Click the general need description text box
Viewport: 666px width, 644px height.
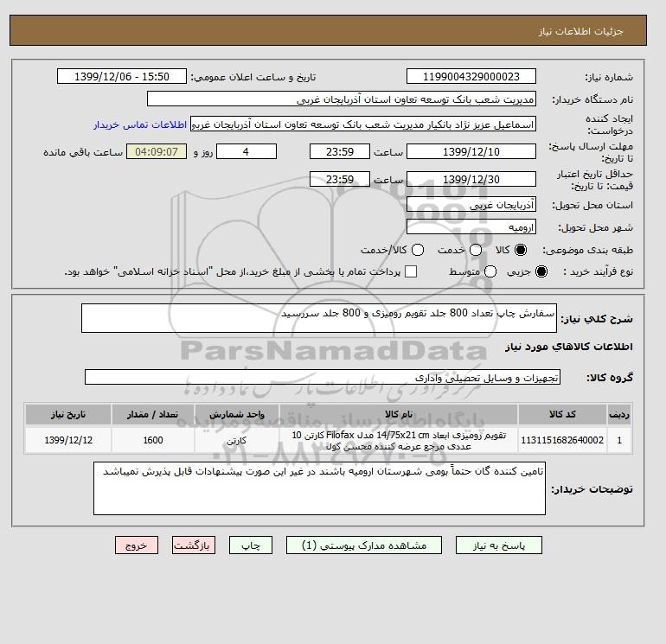point(319,318)
